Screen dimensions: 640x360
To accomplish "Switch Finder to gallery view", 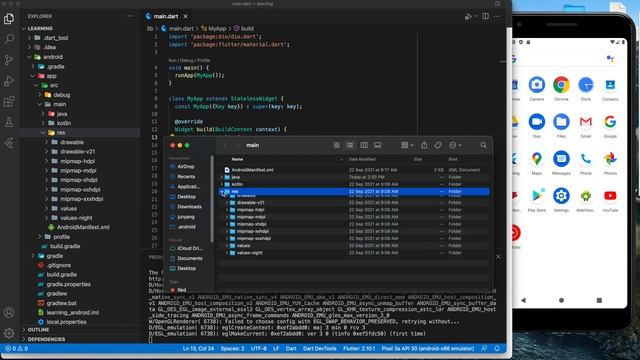I will tap(378, 145).
